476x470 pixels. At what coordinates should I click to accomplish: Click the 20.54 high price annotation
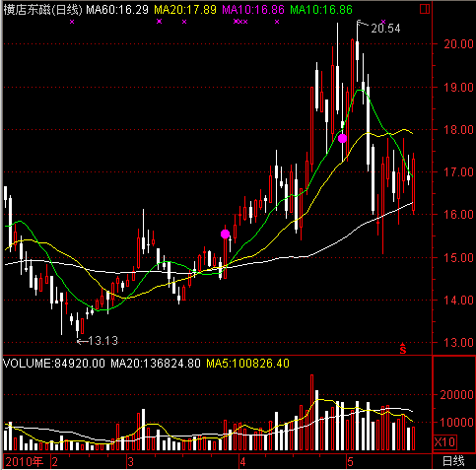click(385, 29)
